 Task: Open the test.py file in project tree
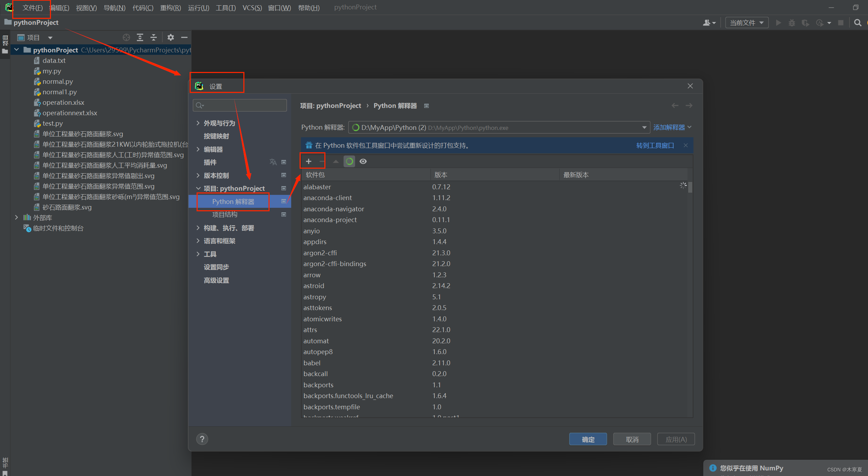pyautogui.click(x=52, y=123)
